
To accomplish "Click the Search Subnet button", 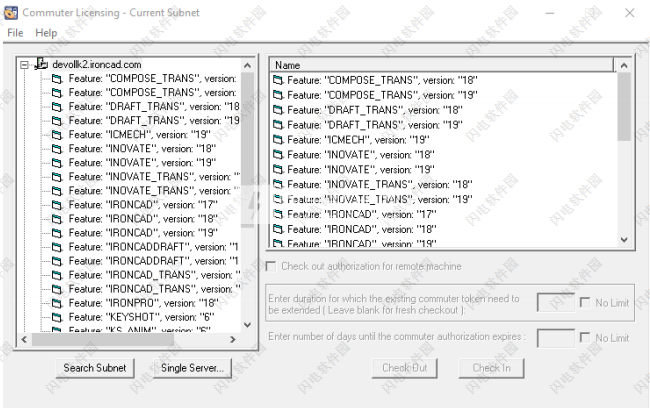I will click(x=95, y=368).
